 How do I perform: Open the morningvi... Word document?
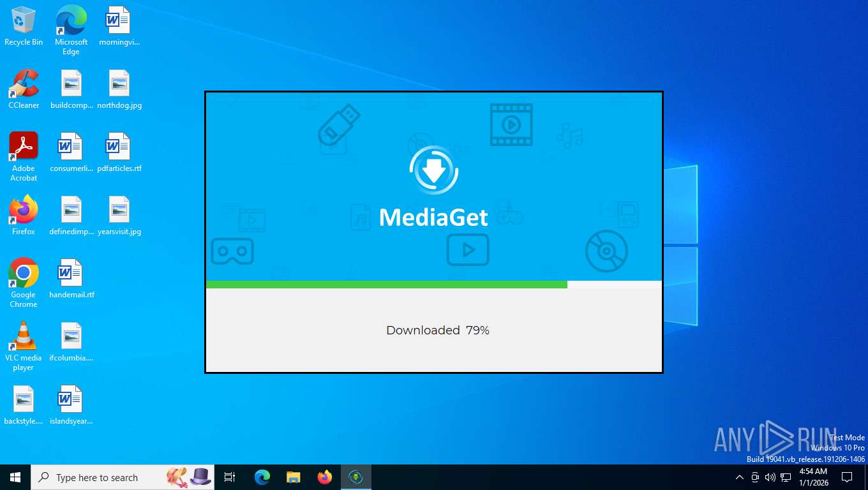(119, 26)
